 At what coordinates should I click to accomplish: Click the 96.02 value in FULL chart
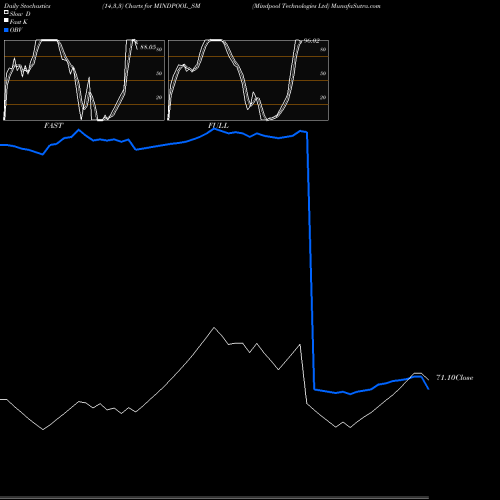point(312,41)
